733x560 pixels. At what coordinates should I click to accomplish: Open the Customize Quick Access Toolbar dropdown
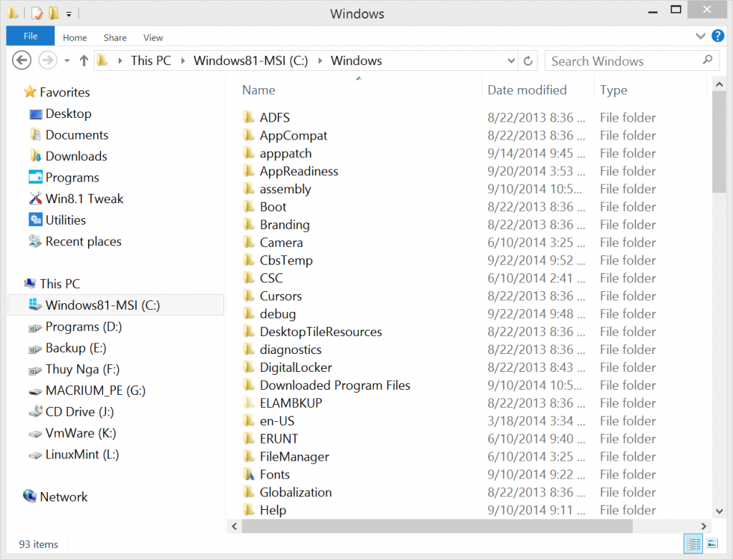(69, 14)
